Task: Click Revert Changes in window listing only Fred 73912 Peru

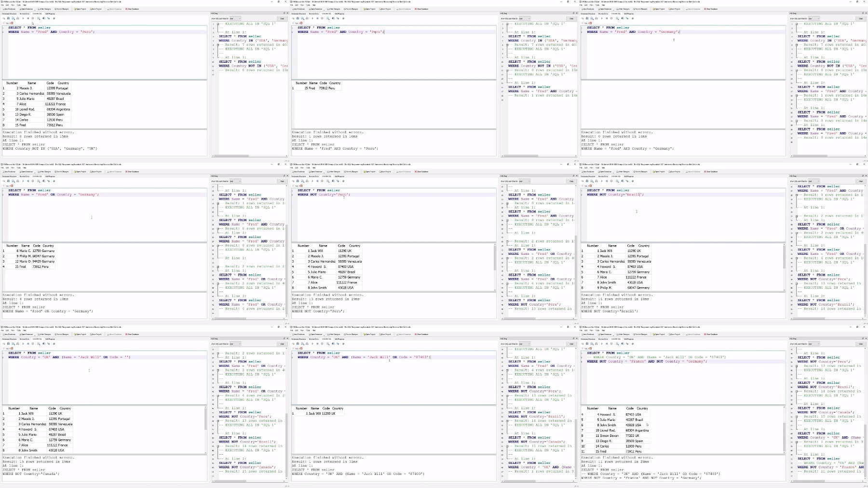Action: [x=351, y=9]
